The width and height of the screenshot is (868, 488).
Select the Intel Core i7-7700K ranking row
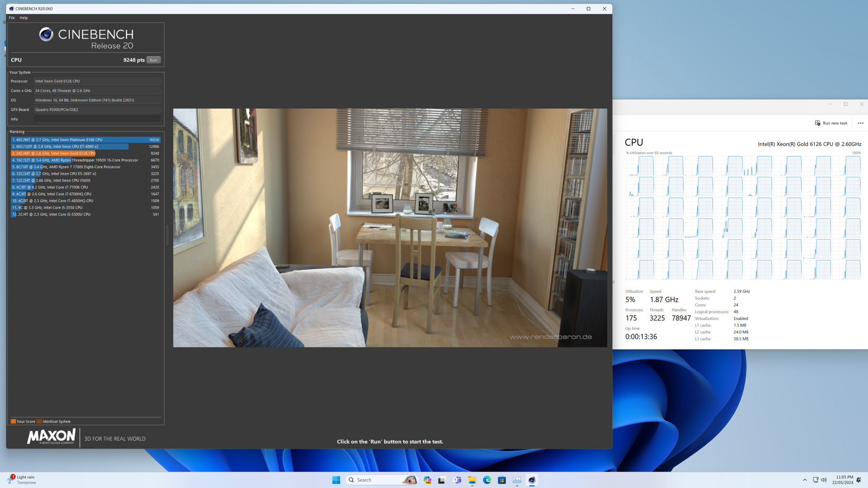[x=86, y=187]
